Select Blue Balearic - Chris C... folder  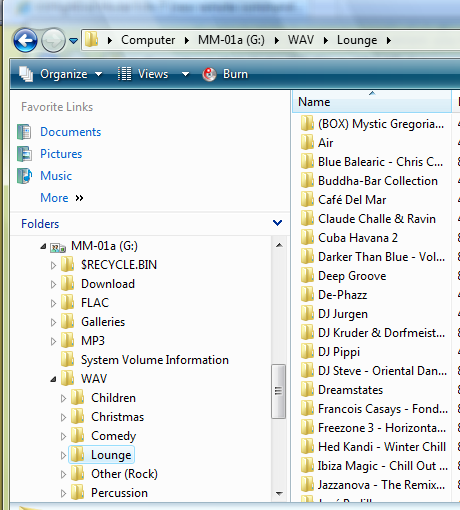(x=380, y=162)
